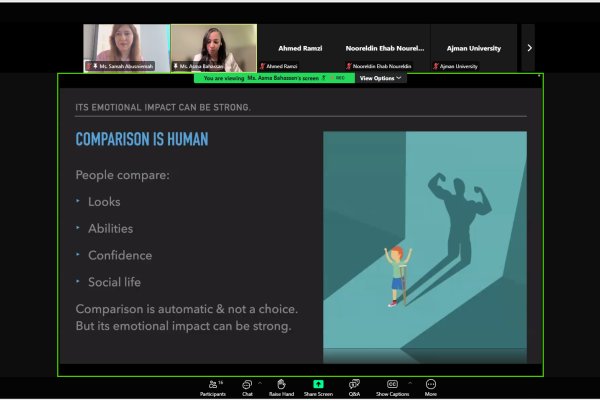Start sharing with green Share Screen icon
The image size is (600, 400).
[x=318, y=385]
